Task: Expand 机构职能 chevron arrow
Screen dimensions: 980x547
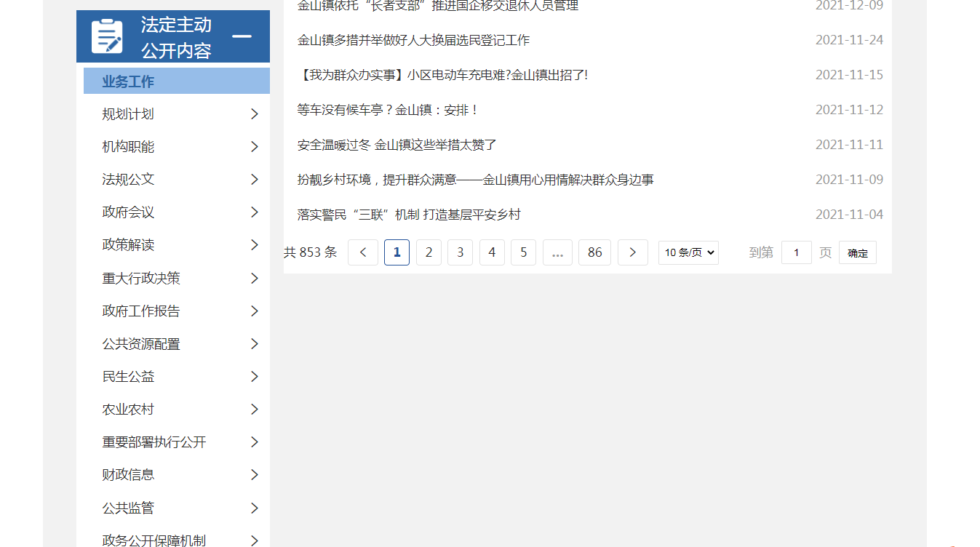Action: click(254, 147)
